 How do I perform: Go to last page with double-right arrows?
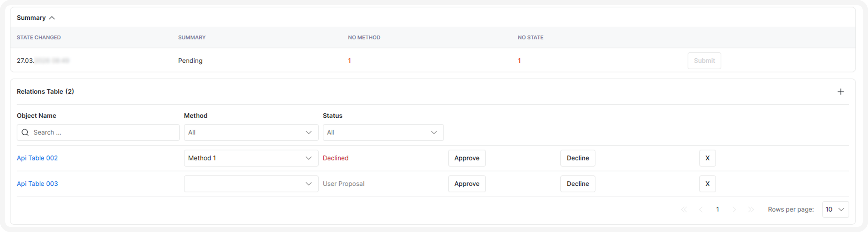751,209
